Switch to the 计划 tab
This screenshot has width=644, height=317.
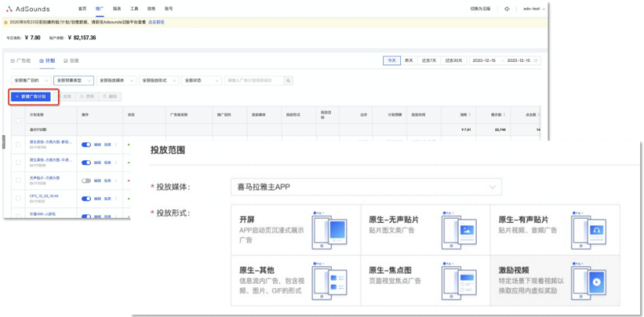coord(47,61)
